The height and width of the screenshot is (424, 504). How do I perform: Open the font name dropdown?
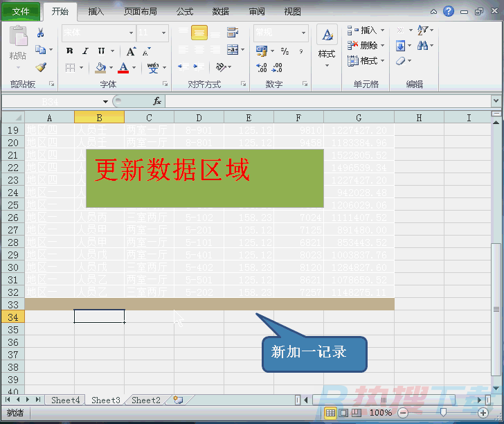pos(131,33)
